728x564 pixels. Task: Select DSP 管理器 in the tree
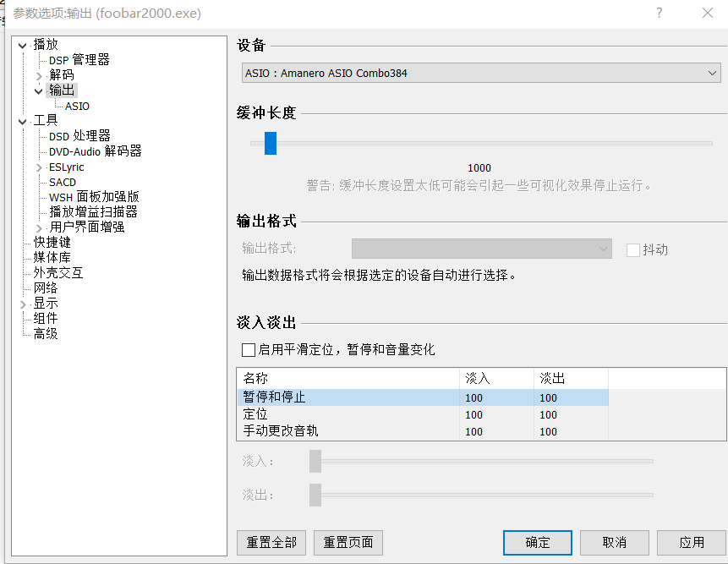[79, 60]
